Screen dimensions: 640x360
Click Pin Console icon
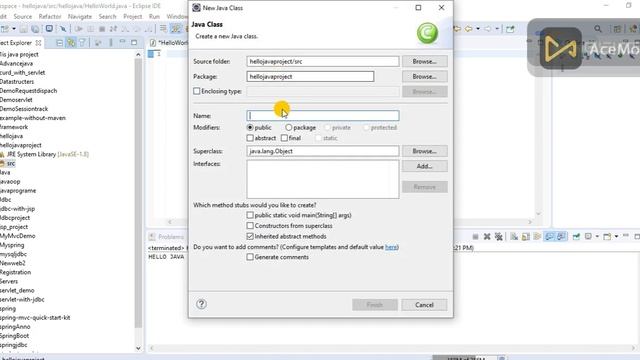576,237
